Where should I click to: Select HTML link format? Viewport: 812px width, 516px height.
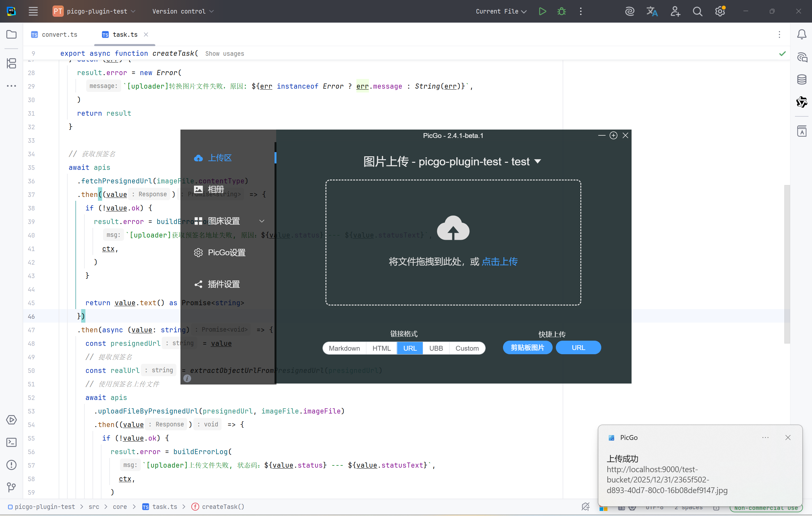382,348
